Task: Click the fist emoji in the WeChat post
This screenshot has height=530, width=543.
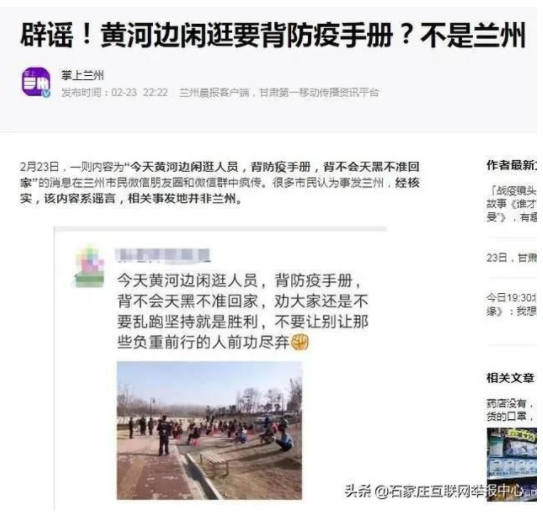Action: (x=300, y=343)
